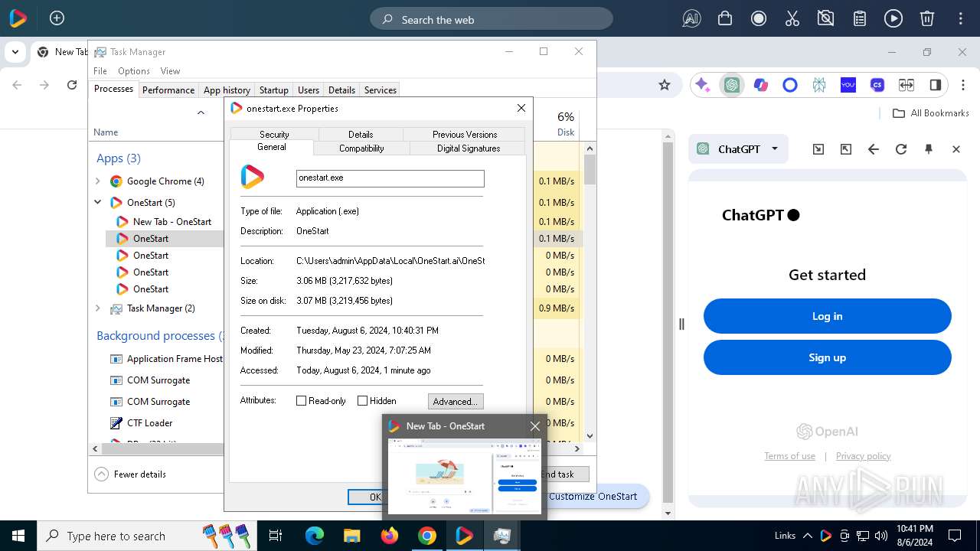The image size is (980, 551).
Task: Reload the browser page
Action: (x=72, y=85)
